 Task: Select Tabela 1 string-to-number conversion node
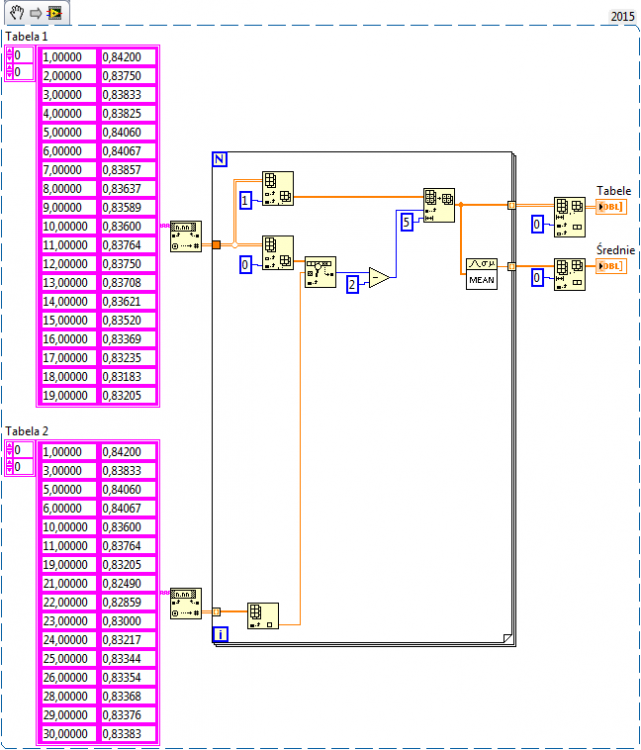point(186,236)
